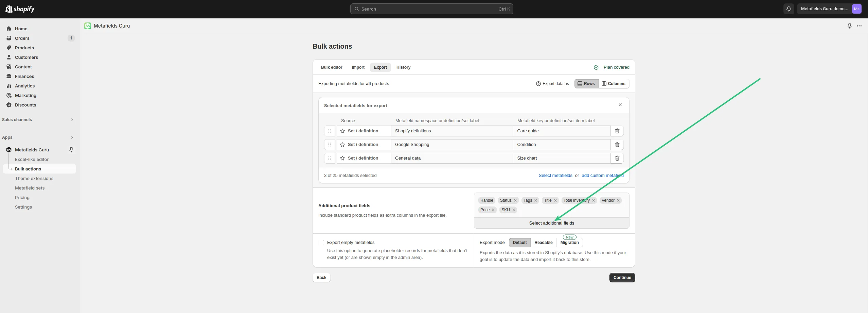Grab drag handle of Google Shopping row
The width and height of the screenshot is (868, 313).
click(x=330, y=145)
